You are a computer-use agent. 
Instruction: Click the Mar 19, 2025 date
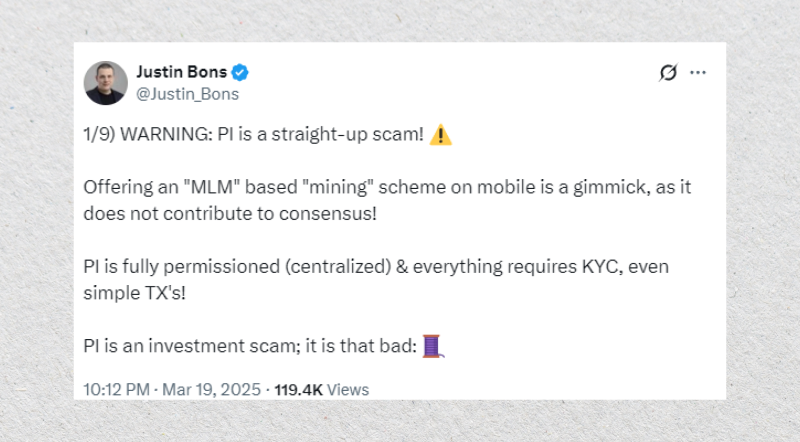click(x=211, y=389)
